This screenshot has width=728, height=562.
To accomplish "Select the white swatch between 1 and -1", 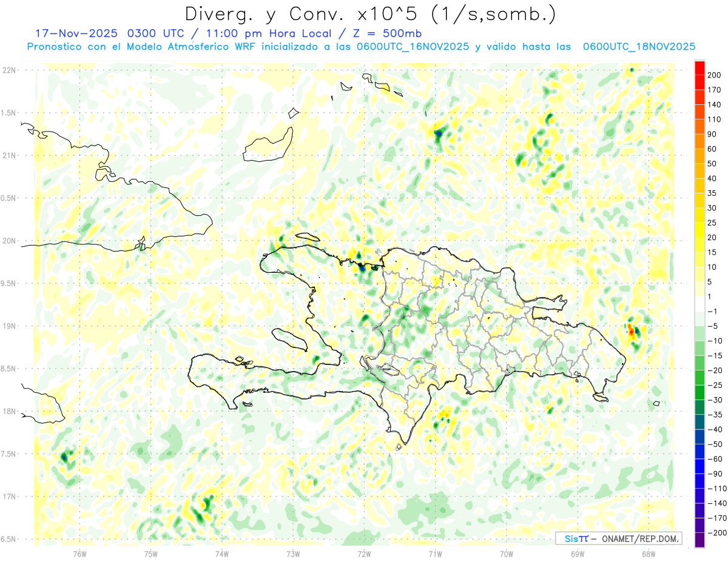I will [x=699, y=304].
